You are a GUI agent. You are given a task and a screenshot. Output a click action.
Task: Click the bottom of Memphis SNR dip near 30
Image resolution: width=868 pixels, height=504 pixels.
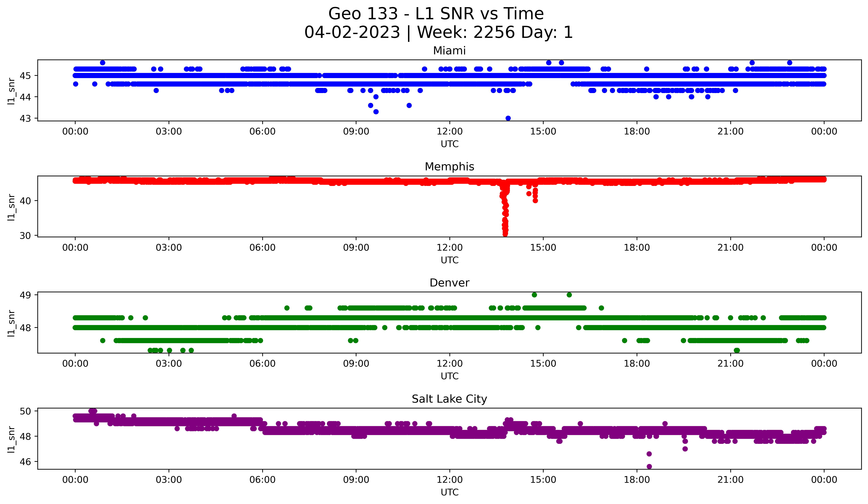pos(505,234)
